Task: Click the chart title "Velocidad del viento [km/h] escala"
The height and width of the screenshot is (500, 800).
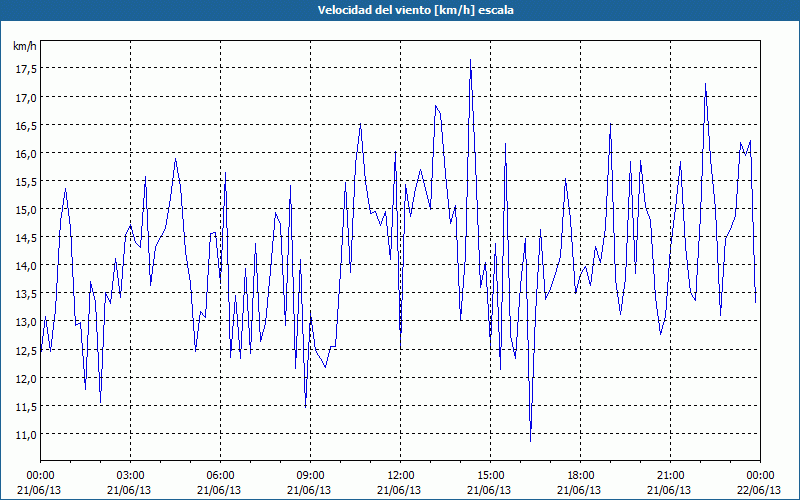Action: 415,10
